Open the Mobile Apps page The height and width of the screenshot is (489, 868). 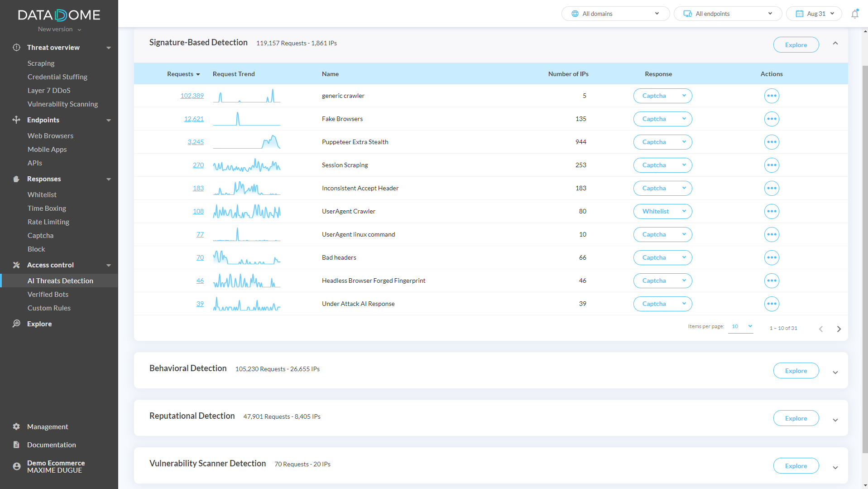tap(47, 149)
